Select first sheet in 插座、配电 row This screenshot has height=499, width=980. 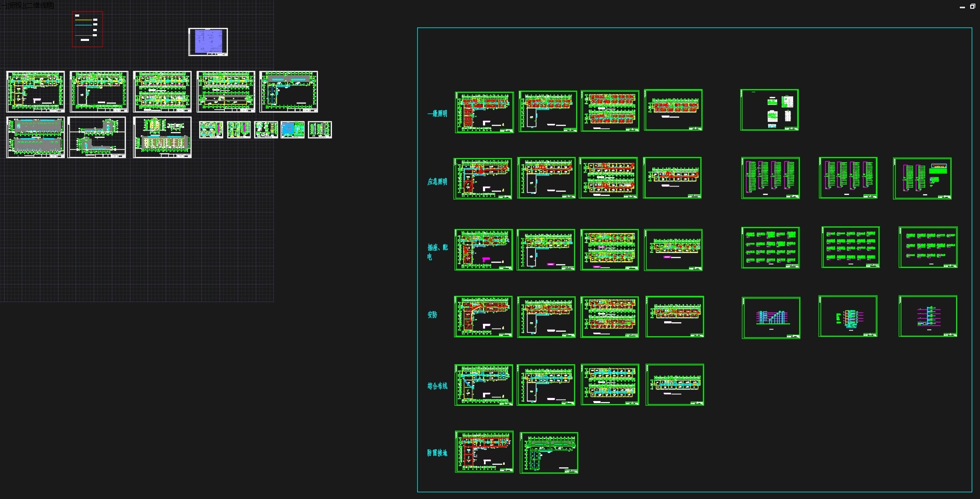(484, 250)
